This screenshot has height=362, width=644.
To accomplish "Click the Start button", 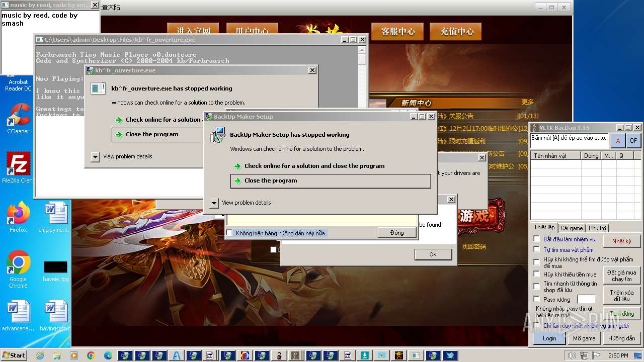I will pos(14,355).
